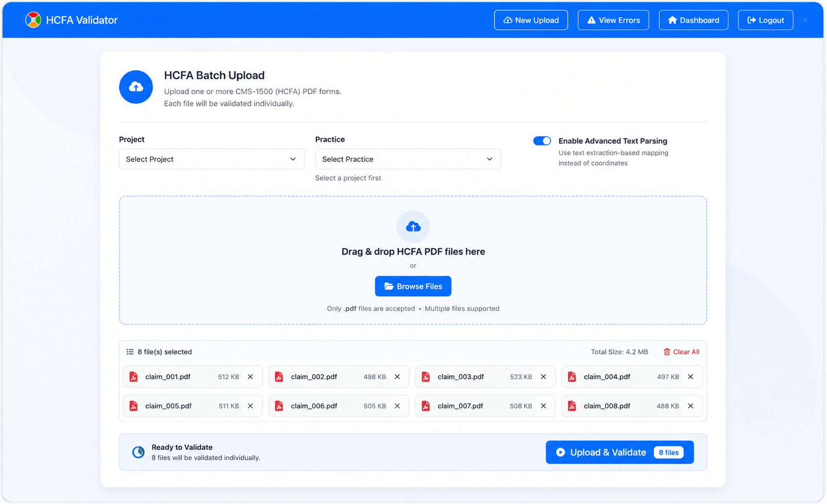Click the claim_006.pdf file name
The height and width of the screenshot is (504, 827).
tap(314, 406)
